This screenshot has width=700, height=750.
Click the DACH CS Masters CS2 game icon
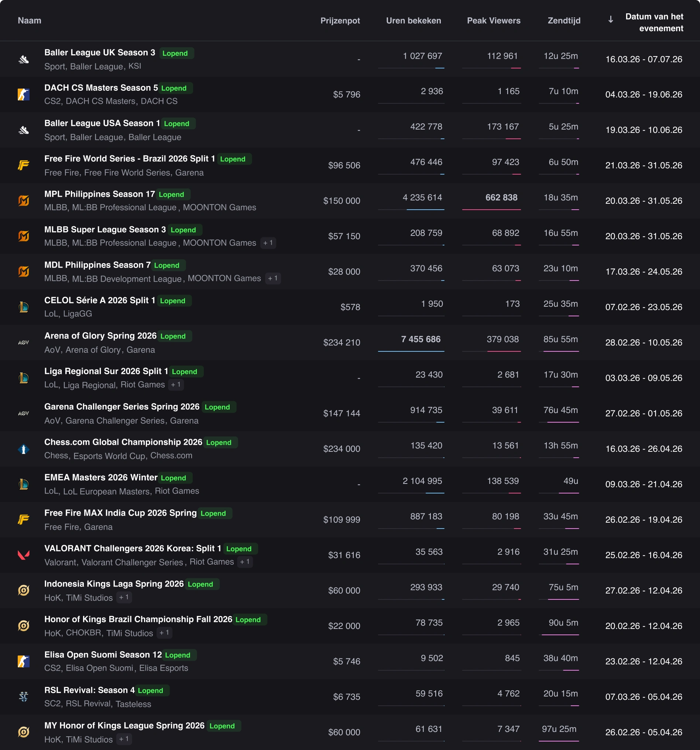click(24, 94)
